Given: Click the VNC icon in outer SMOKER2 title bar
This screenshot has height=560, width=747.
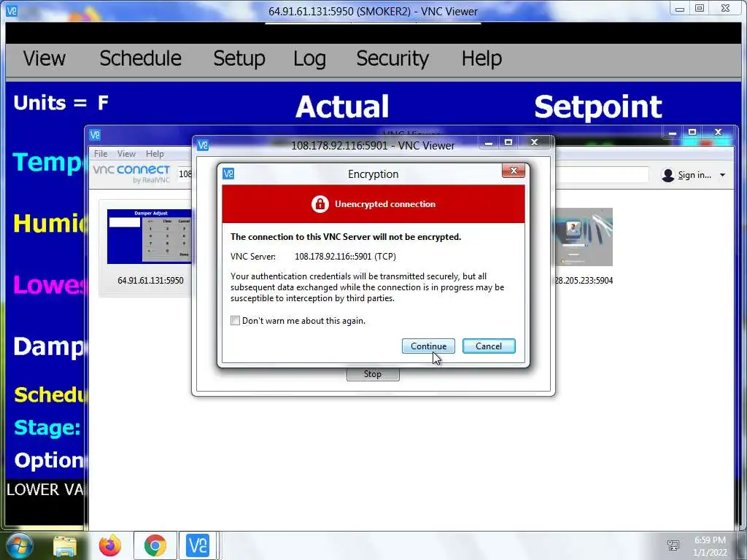Looking at the screenshot, I should (x=12, y=10).
